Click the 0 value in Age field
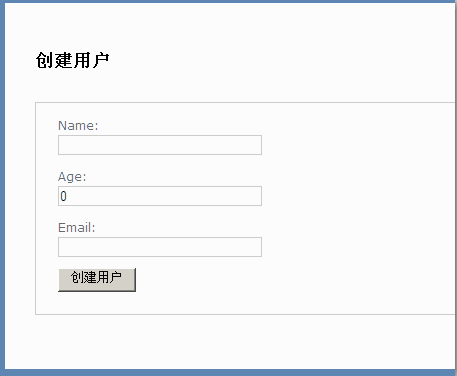 [63, 196]
